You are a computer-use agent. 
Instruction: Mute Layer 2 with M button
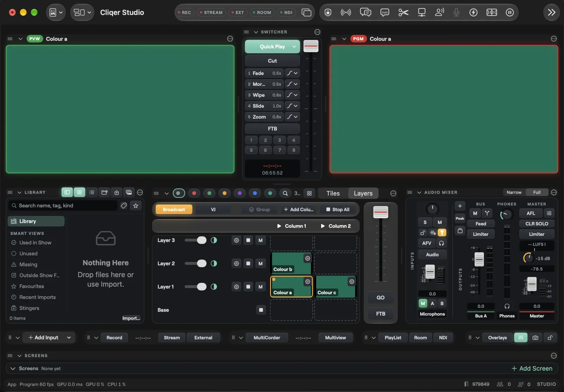(260, 263)
